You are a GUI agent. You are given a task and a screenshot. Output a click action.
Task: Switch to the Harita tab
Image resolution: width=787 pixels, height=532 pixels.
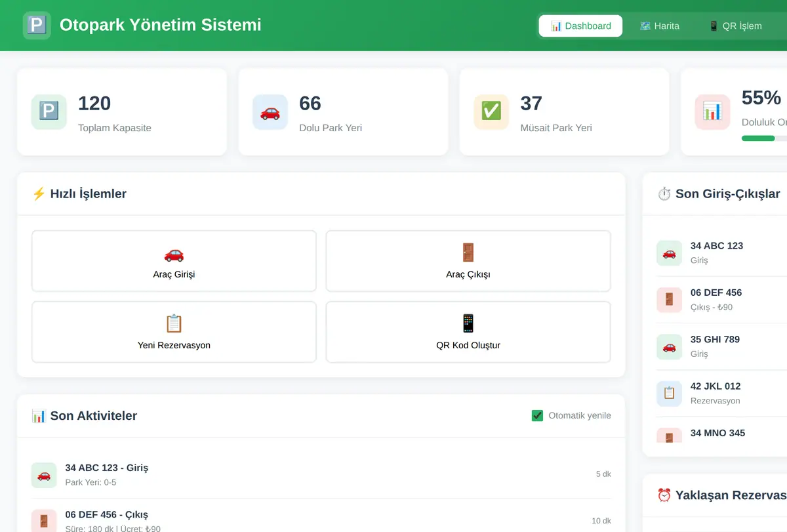click(x=660, y=26)
